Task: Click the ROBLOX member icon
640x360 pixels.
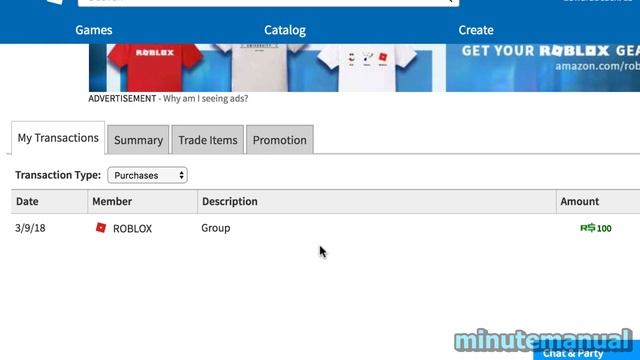Action: pos(101,228)
